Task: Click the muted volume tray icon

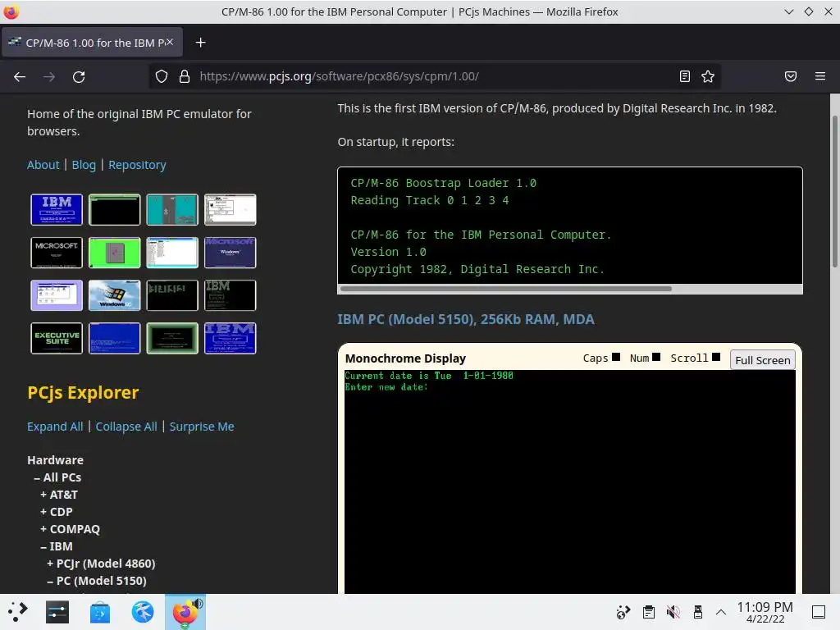Action: click(673, 612)
